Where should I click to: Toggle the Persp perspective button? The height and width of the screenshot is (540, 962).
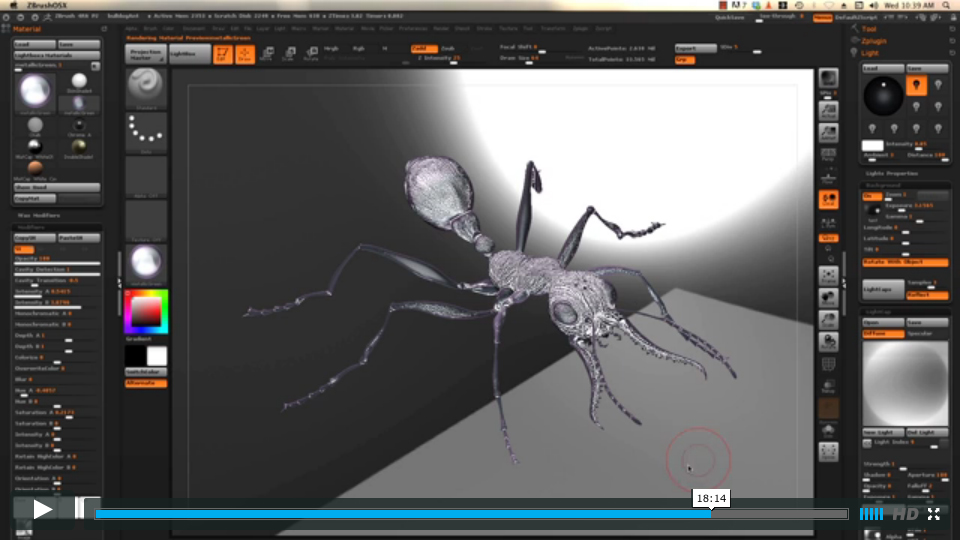coord(828,155)
